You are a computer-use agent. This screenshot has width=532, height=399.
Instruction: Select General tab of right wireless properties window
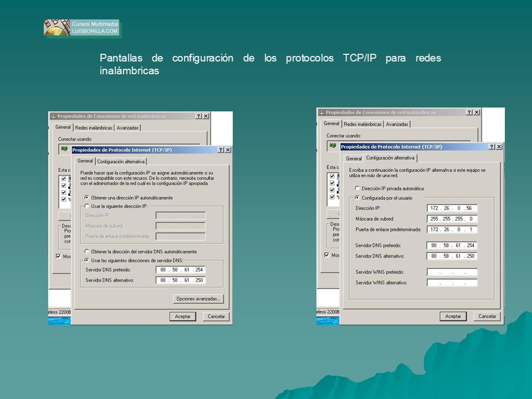click(331, 124)
